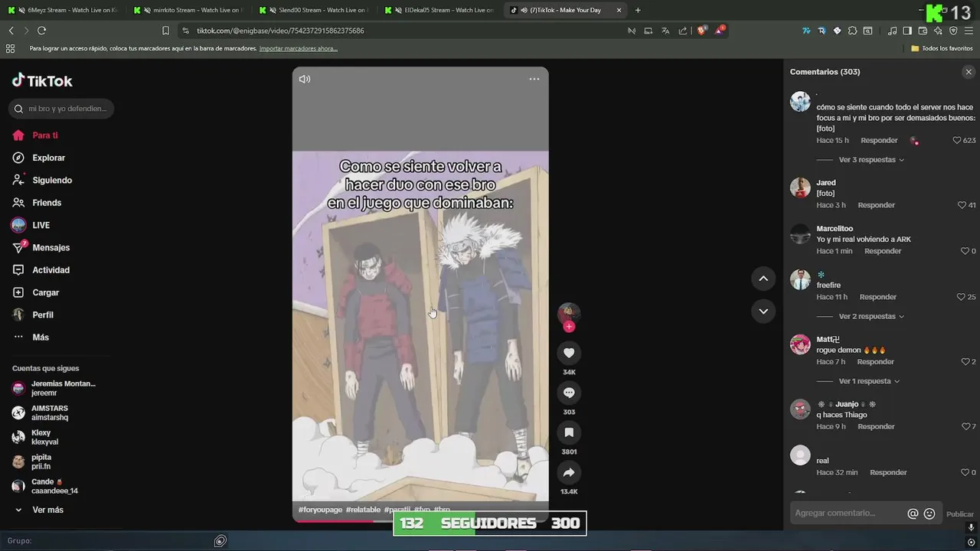Open Jeremias Montan followed account

tap(54, 388)
